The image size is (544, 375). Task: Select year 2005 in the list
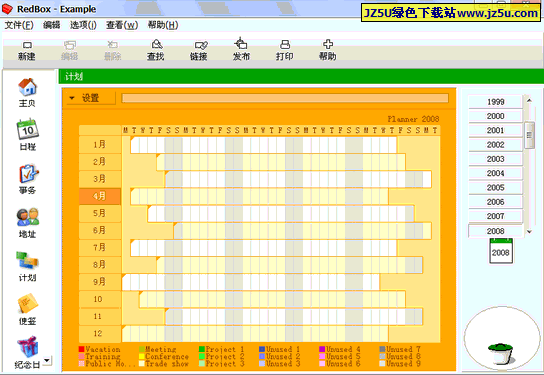coord(495,187)
